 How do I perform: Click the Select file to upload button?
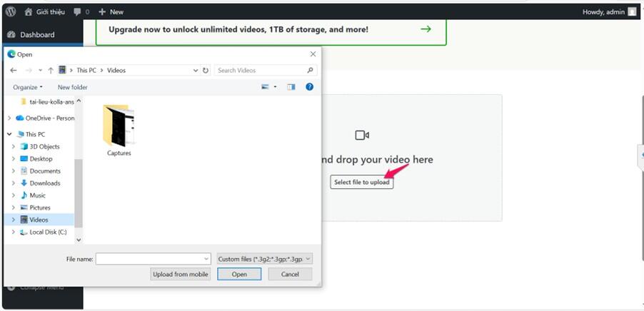click(x=362, y=182)
